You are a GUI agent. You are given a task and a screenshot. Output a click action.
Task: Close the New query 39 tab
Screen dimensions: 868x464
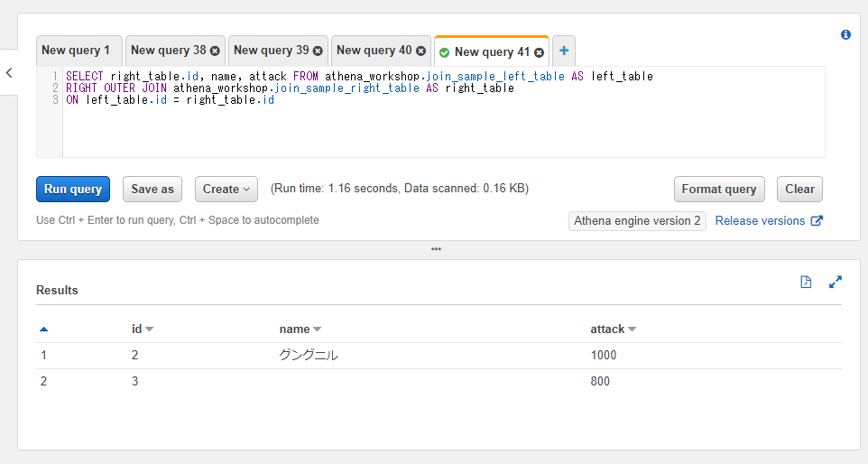(x=318, y=51)
